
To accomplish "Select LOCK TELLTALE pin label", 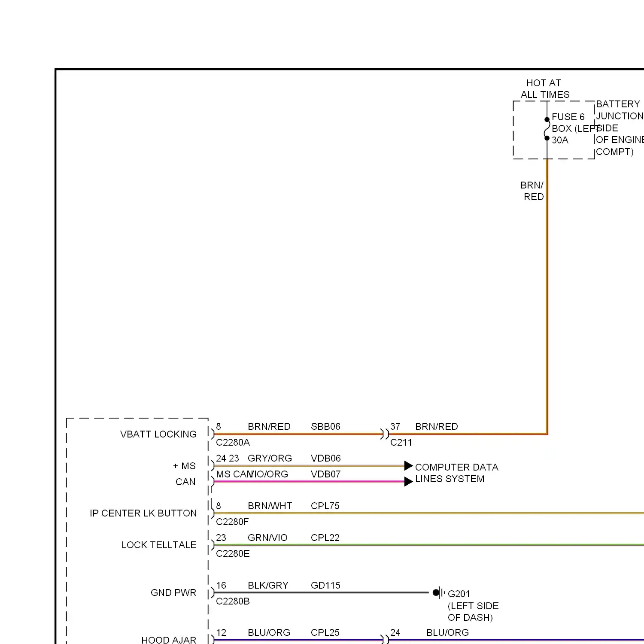I will pyautogui.click(x=159, y=545).
